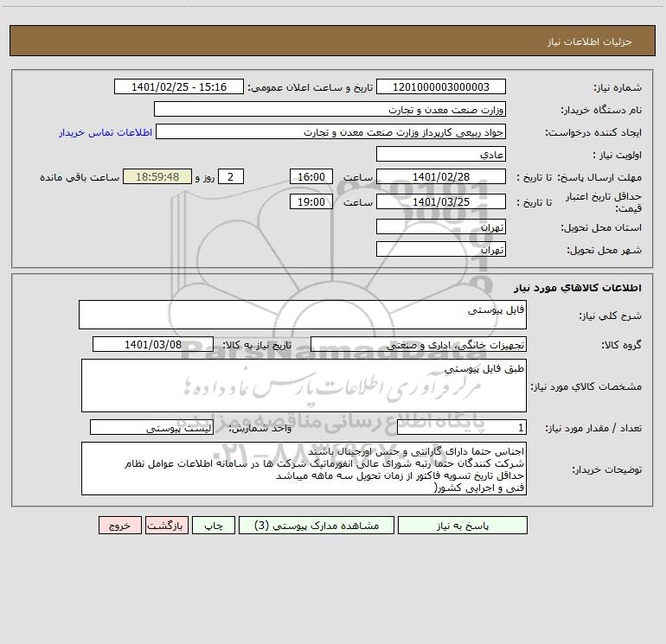Click label گروه کالا

coord(622,345)
